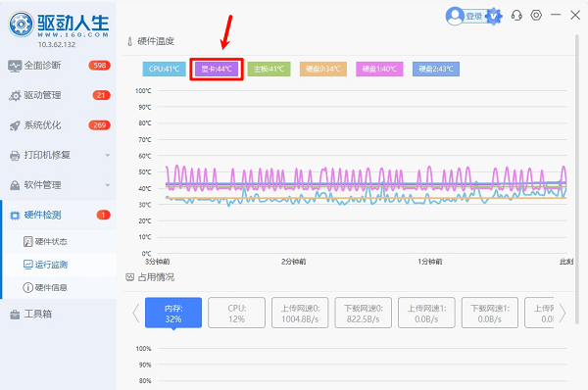Select the 上传网速0 usage card

click(x=300, y=313)
